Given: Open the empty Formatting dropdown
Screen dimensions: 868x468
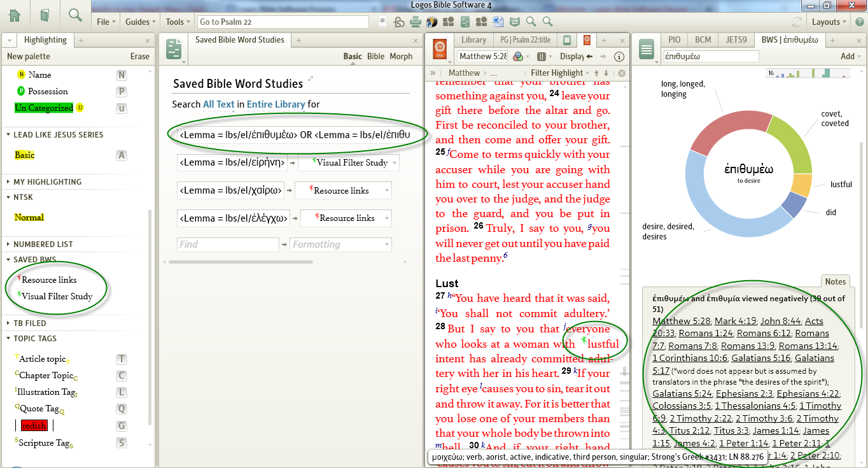Looking at the screenshot, I should pyautogui.click(x=341, y=245).
